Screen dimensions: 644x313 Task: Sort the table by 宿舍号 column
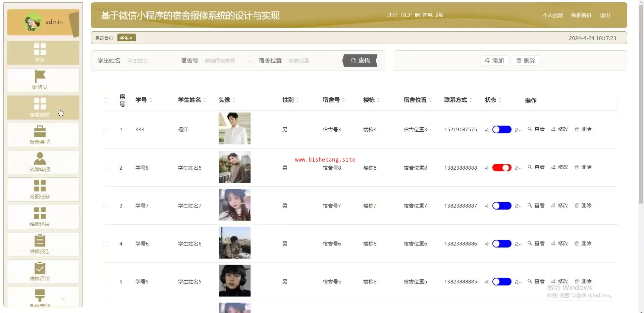pyautogui.click(x=343, y=100)
